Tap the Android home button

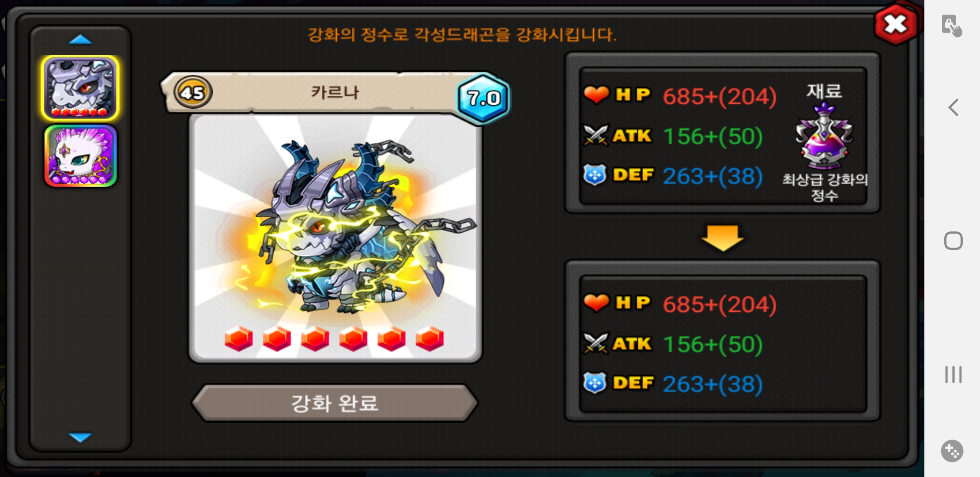coord(954,241)
